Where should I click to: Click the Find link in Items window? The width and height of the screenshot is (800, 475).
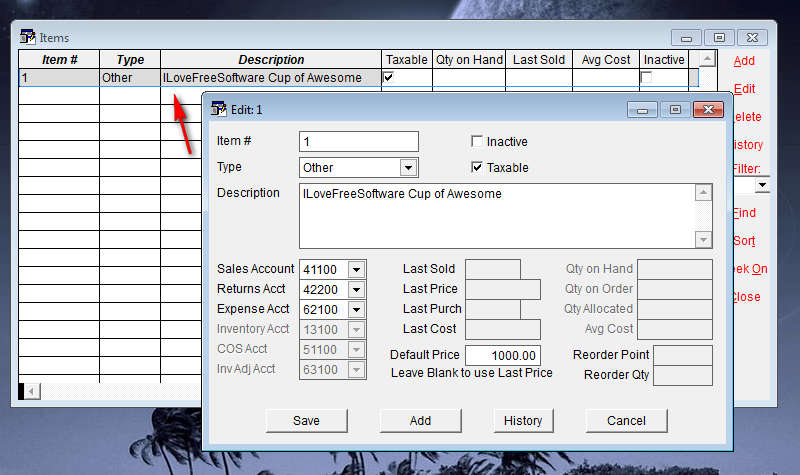[744, 213]
